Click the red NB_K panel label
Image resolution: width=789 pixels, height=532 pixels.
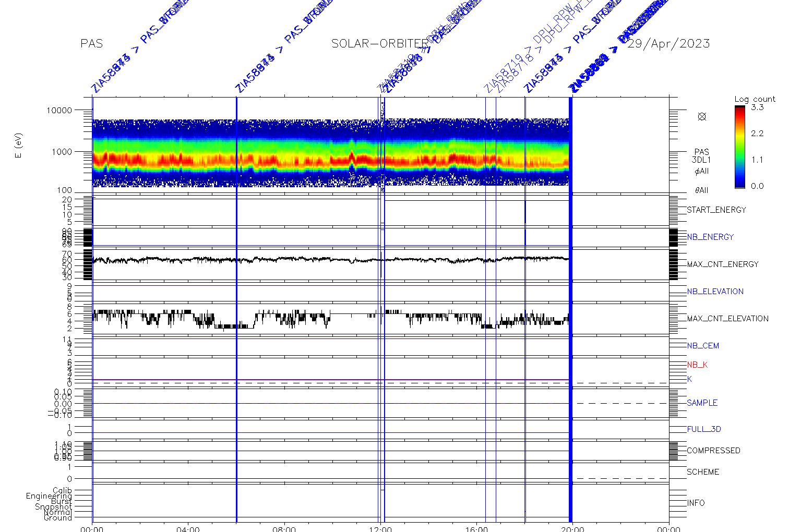point(697,365)
